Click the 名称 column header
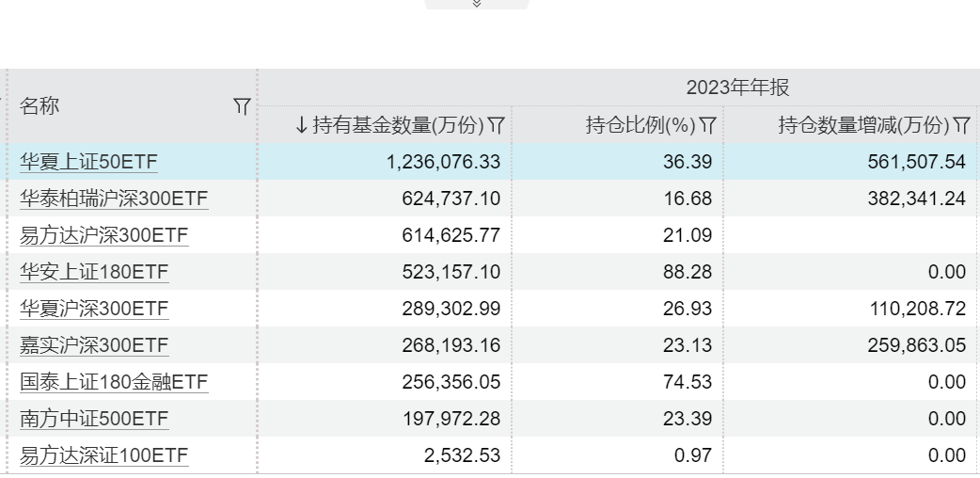Image resolution: width=980 pixels, height=478 pixels. [40, 105]
